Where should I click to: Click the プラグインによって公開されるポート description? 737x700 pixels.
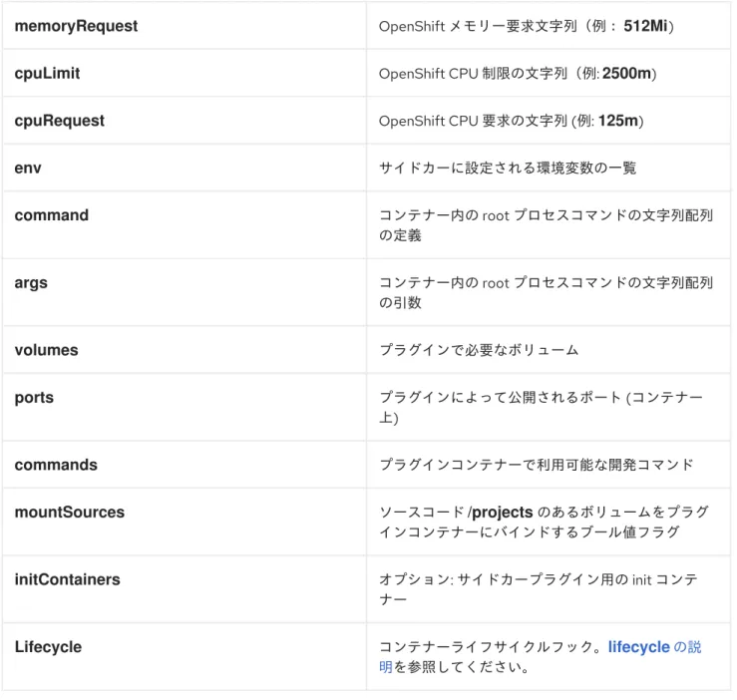(x=541, y=408)
